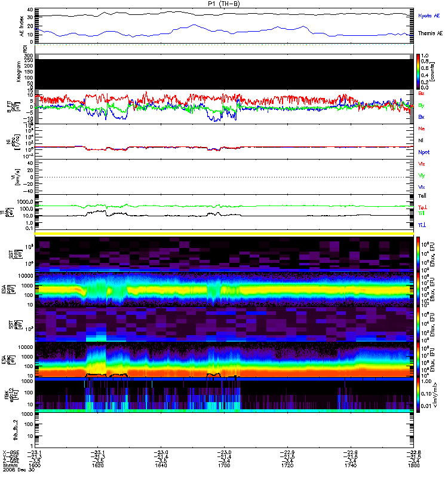The height and width of the screenshot is (478, 448).
Task: Click the Keogram 300 tick label
Action: (x=29, y=56)
